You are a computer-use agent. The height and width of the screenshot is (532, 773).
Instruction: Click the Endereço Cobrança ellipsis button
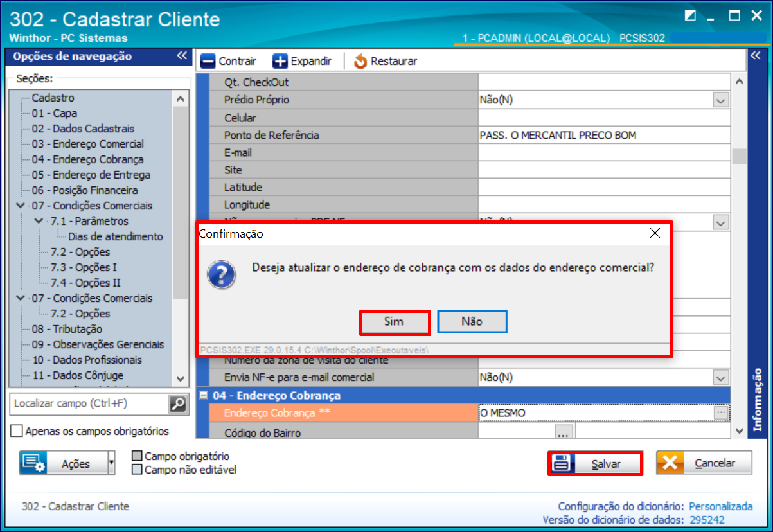721,412
